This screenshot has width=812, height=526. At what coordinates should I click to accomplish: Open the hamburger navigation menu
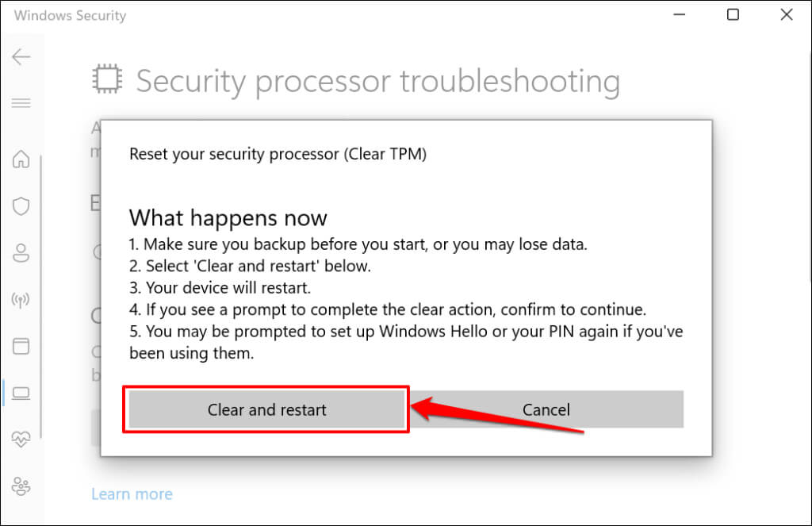point(21,103)
